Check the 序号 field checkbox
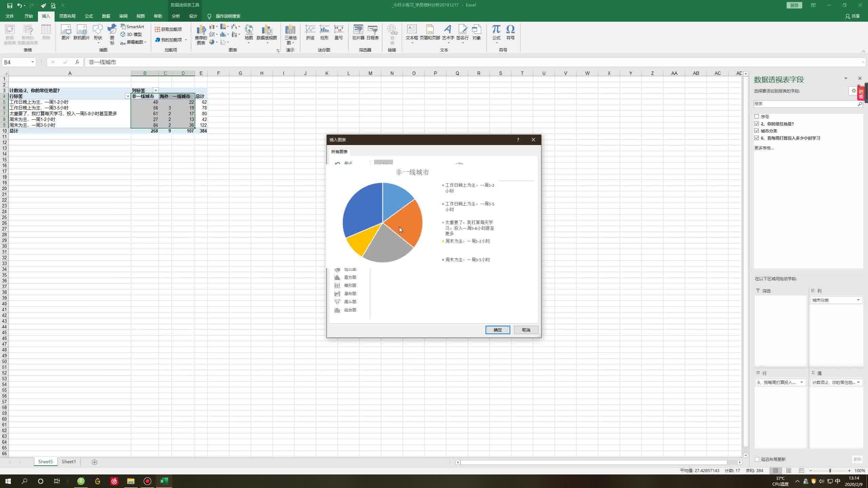The width and height of the screenshot is (868, 488). coord(757,117)
